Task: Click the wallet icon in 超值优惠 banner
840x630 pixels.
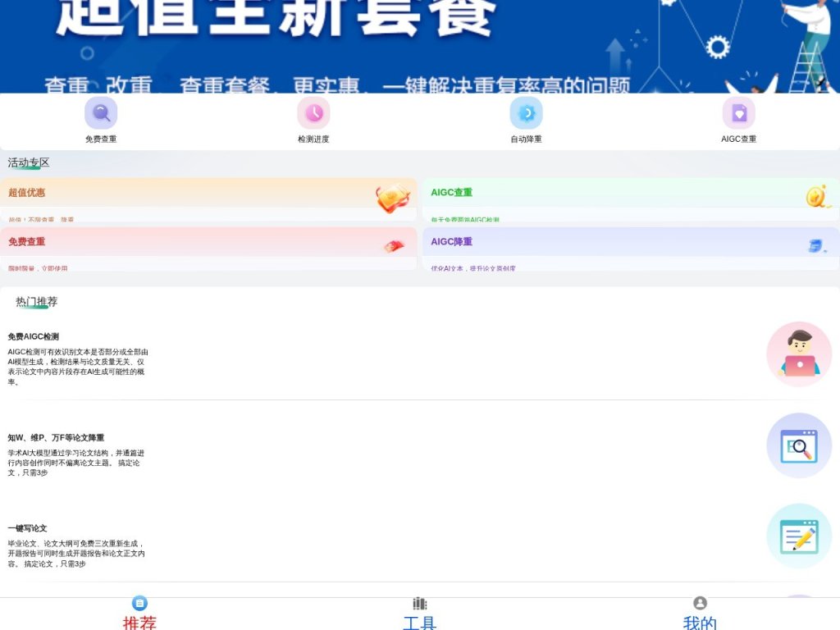Action: tap(392, 199)
